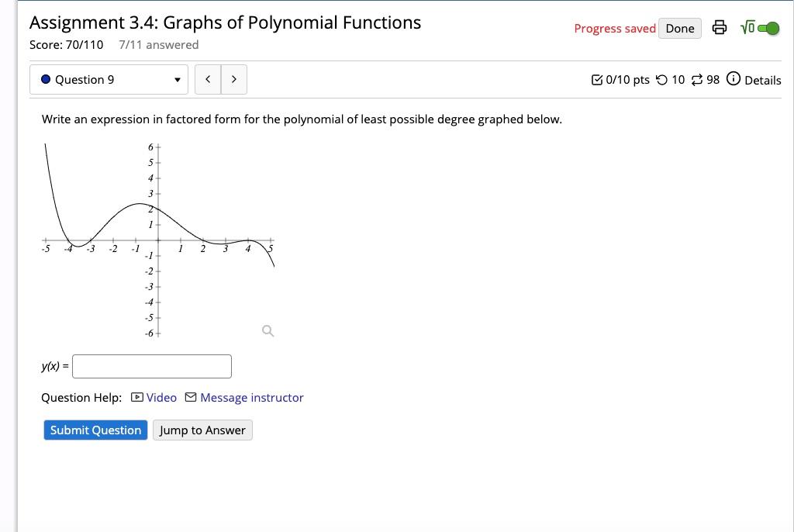Click the 0/10 pts score checkbox icon
The width and height of the screenshot is (794, 532).
tap(597, 79)
